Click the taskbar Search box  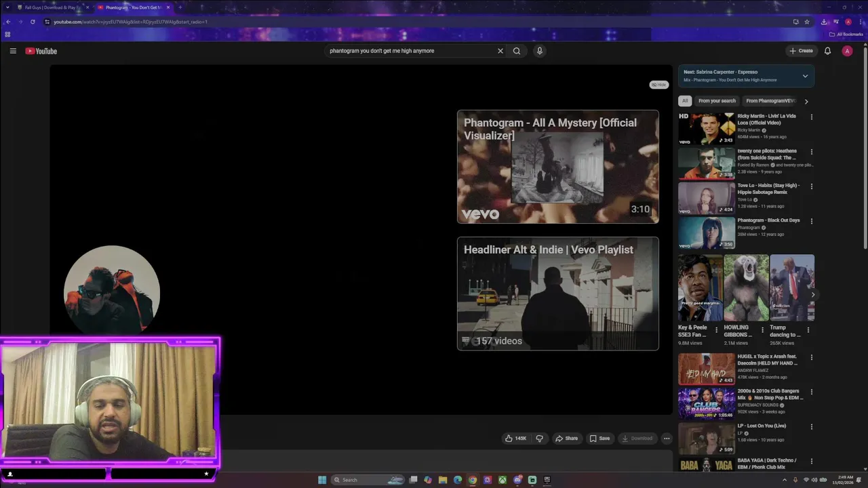pos(368,480)
